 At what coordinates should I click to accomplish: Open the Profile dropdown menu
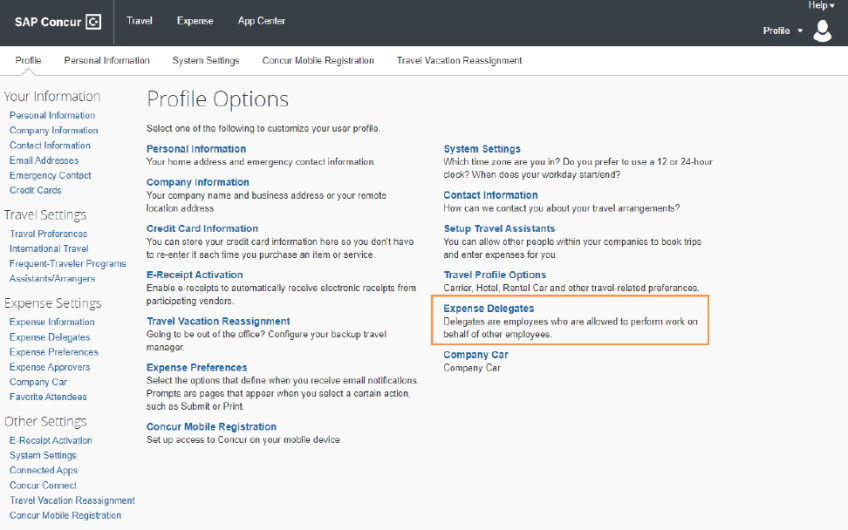(782, 31)
